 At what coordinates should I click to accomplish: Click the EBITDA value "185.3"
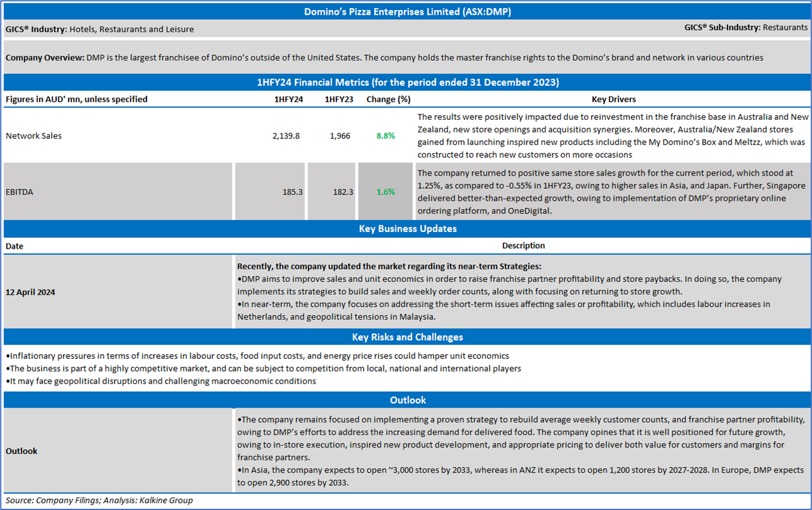point(292,192)
